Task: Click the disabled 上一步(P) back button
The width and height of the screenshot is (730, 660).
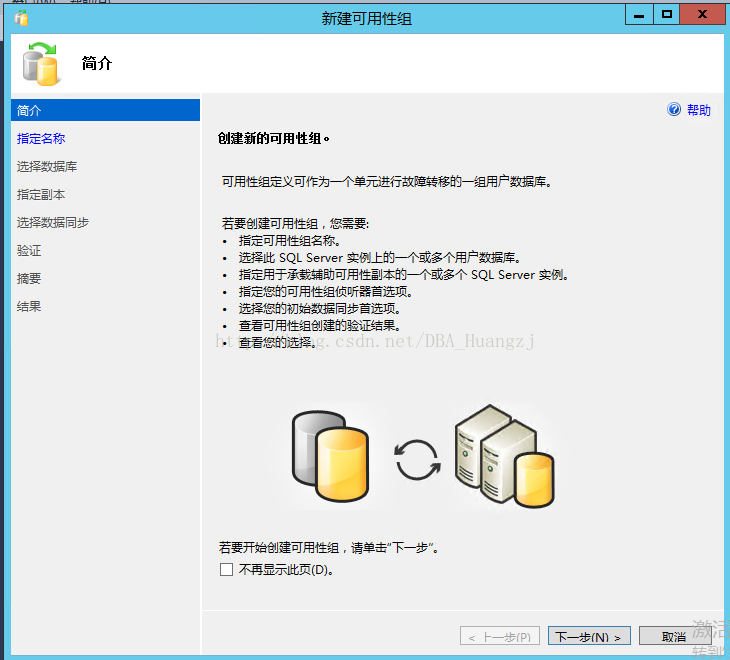Action: click(500, 636)
